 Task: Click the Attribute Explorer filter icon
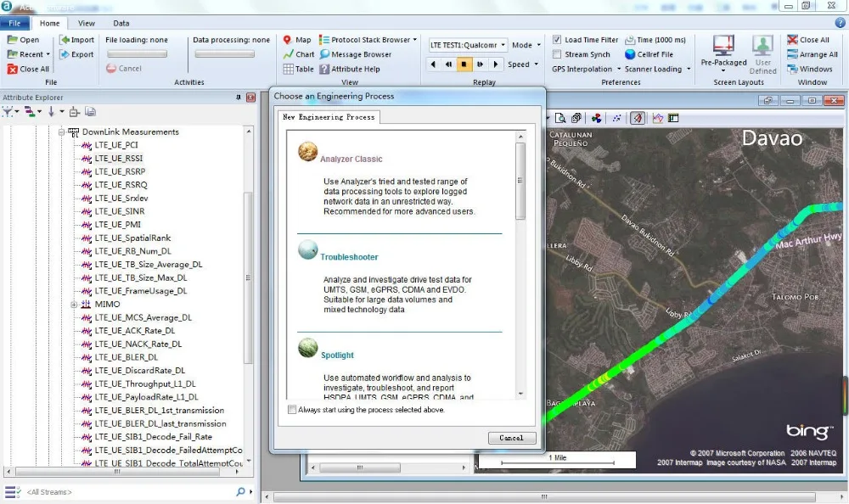coord(8,112)
